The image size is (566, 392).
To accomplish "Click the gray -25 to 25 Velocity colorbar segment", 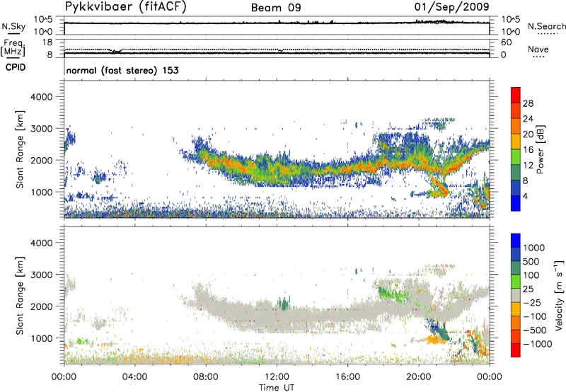I will pyautogui.click(x=516, y=295).
